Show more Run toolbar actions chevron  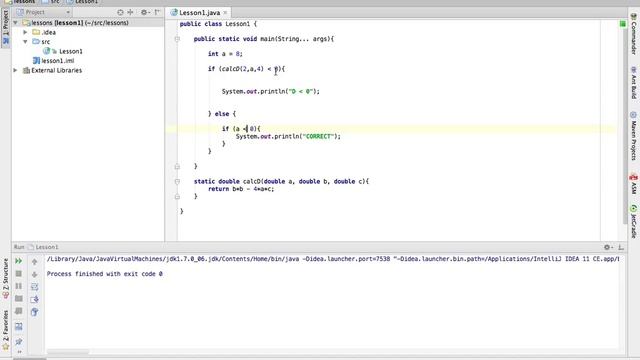pyautogui.click(x=19, y=351)
